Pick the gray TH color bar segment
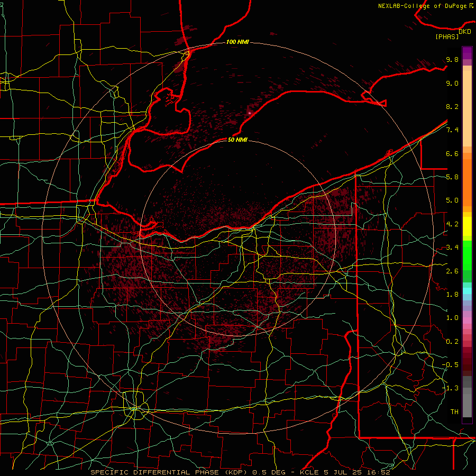 467,406
